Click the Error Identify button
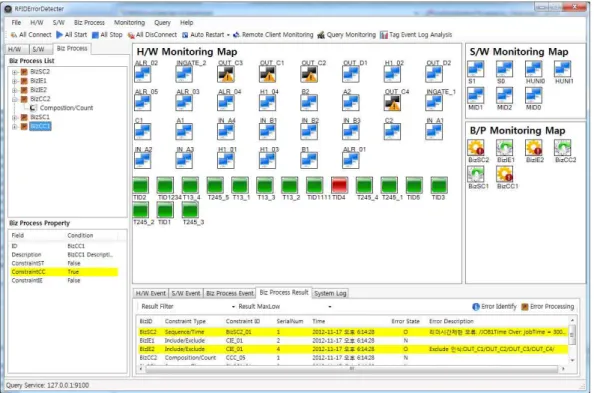594x393 pixels. click(x=494, y=307)
